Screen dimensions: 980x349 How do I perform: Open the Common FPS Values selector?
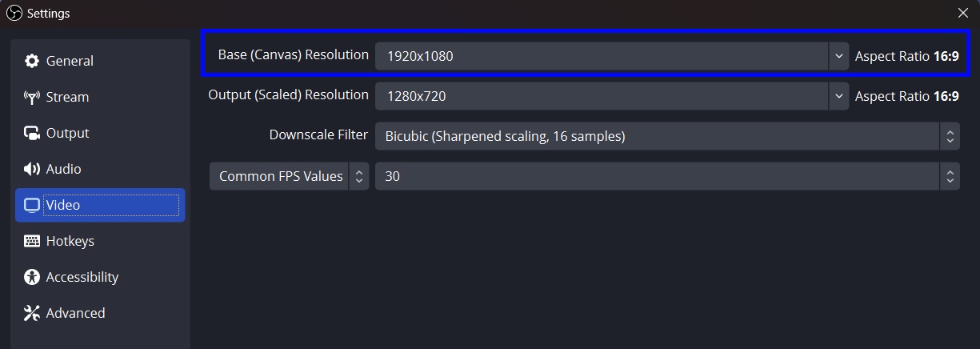click(x=289, y=176)
